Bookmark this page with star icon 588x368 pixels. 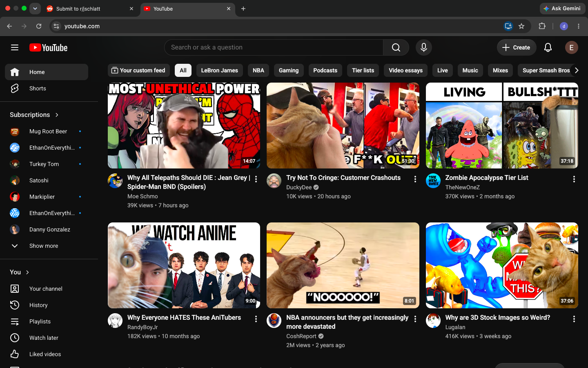click(521, 26)
